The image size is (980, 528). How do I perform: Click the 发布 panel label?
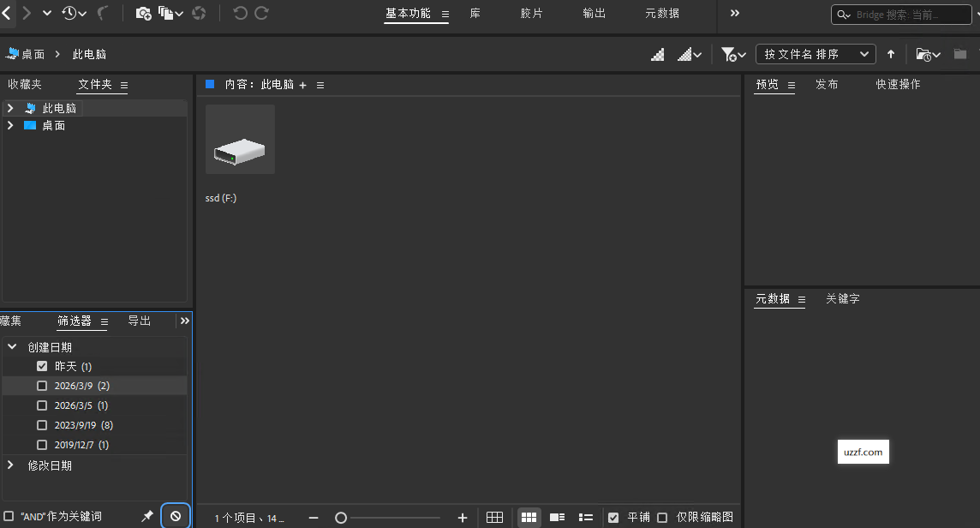pyautogui.click(x=827, y=84)
